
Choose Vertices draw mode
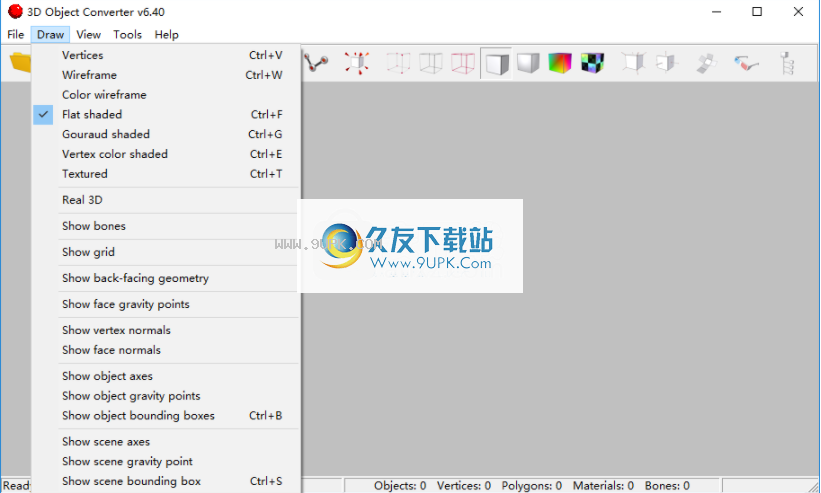pyautogui.click(x=166, y=55)
